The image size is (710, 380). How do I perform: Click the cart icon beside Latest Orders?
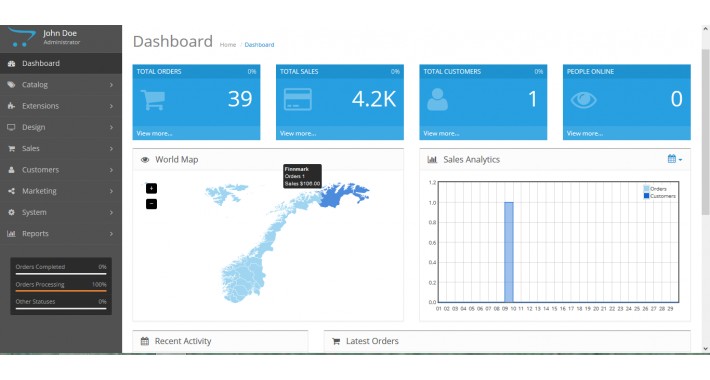coord(336,342)
